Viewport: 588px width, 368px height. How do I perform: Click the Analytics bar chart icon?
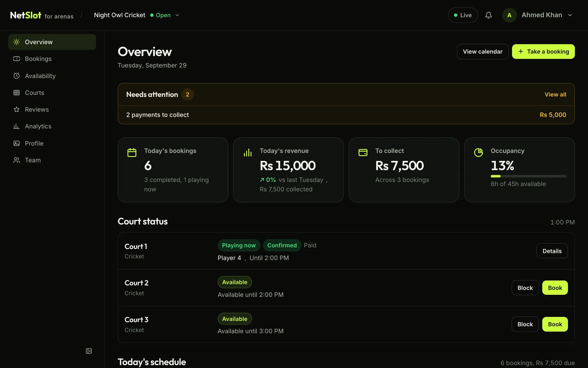coord(16,126)
